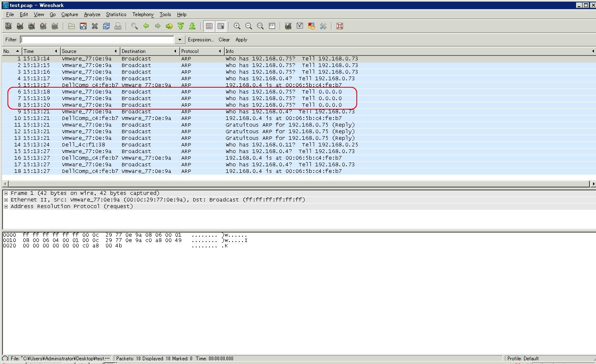Select the 0000 hex dump row

[125, 235]
